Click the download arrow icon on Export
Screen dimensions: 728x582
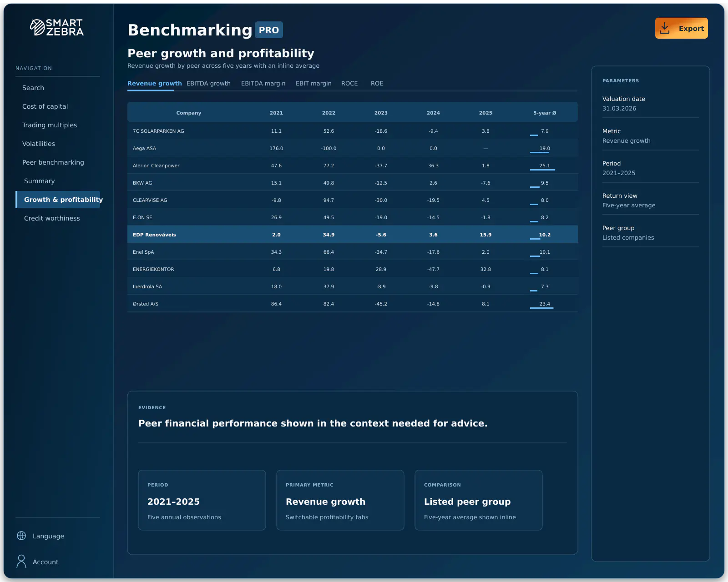pyautogui.click(x=665, y=28)
